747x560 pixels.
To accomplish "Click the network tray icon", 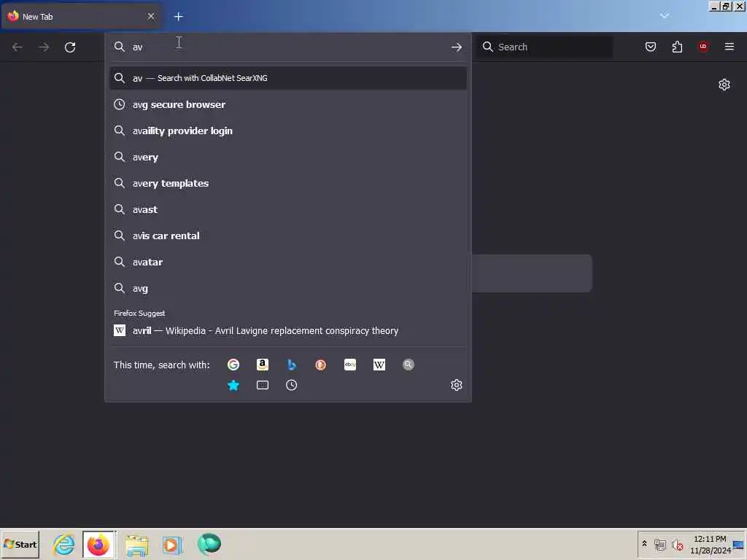I will [659, 545].
